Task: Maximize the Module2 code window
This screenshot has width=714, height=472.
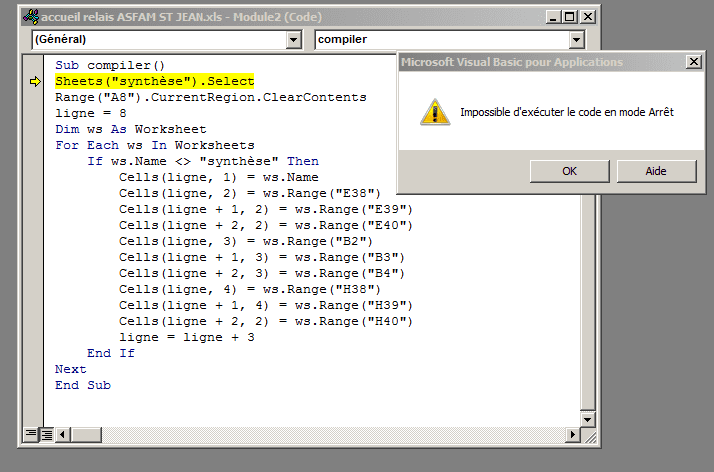Action: (x=568, y=16)
